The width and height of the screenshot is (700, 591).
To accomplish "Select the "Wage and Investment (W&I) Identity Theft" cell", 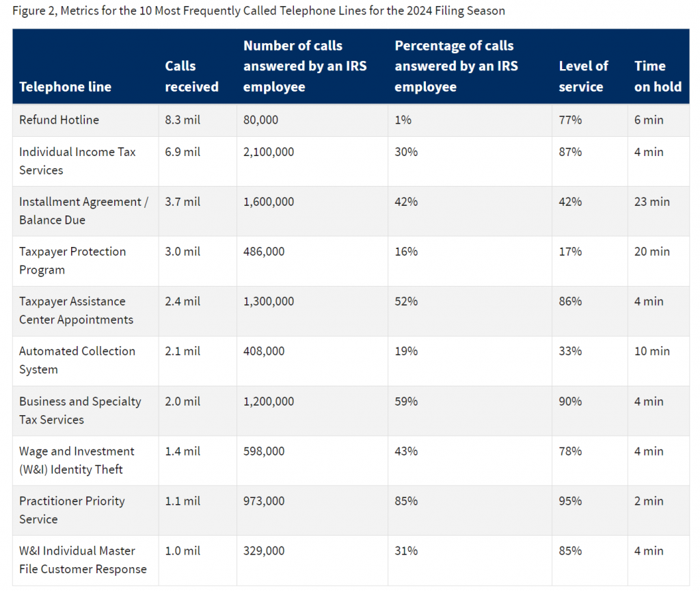I will [77, 460].
